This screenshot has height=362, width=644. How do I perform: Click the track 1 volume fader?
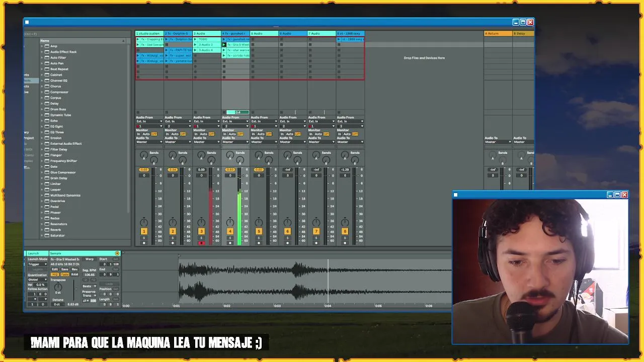pos(153,206)
